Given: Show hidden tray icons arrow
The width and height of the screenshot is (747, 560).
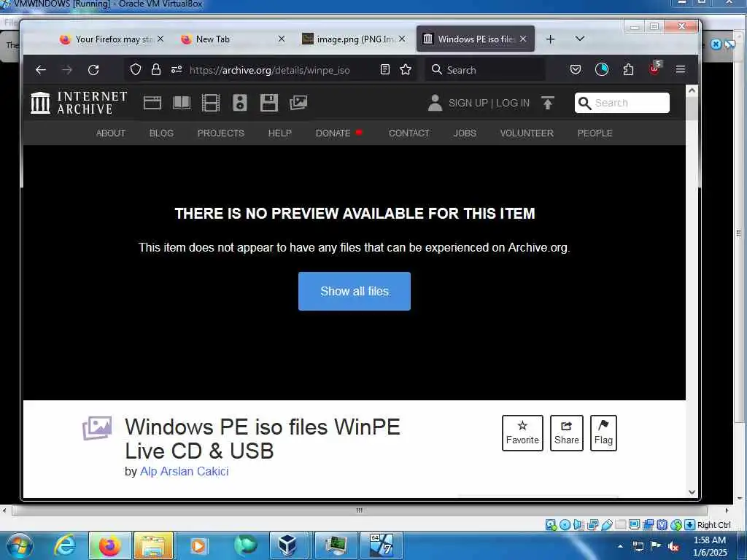Looking at the screenshot, I should click(620, 546).
